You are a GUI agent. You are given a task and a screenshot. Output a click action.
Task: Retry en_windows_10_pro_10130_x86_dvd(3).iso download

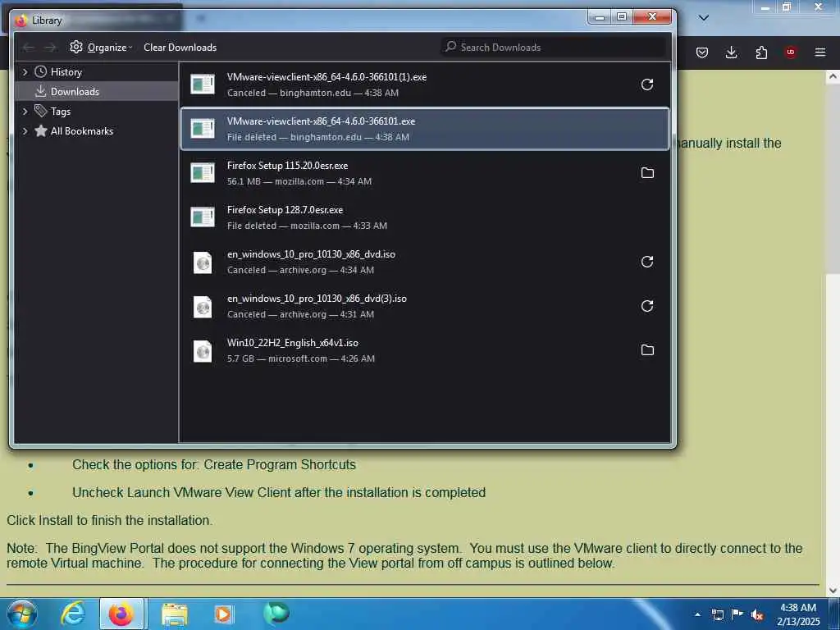click(x=647, y=306)
